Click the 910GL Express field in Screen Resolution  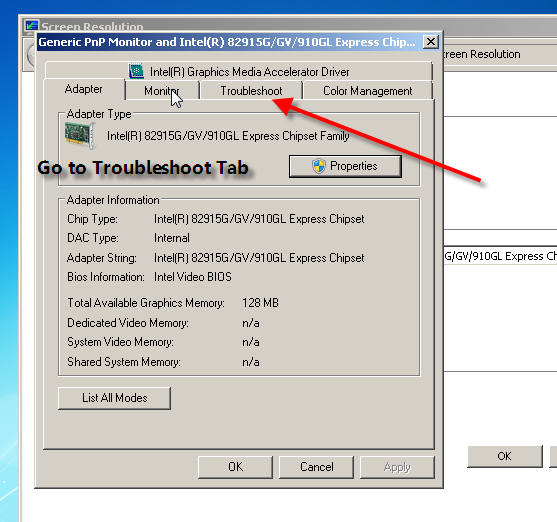tap(500, 256)
